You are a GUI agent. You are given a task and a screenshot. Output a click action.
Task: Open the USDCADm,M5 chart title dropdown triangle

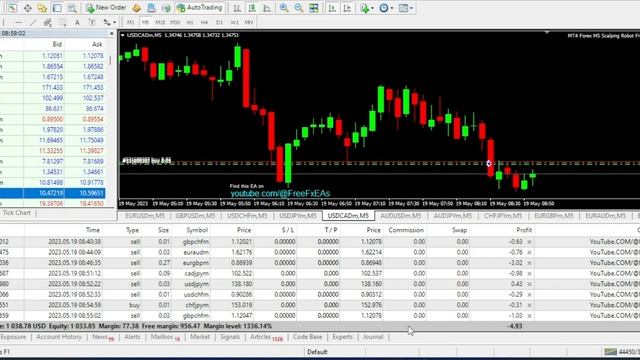(x=122, y=36)
